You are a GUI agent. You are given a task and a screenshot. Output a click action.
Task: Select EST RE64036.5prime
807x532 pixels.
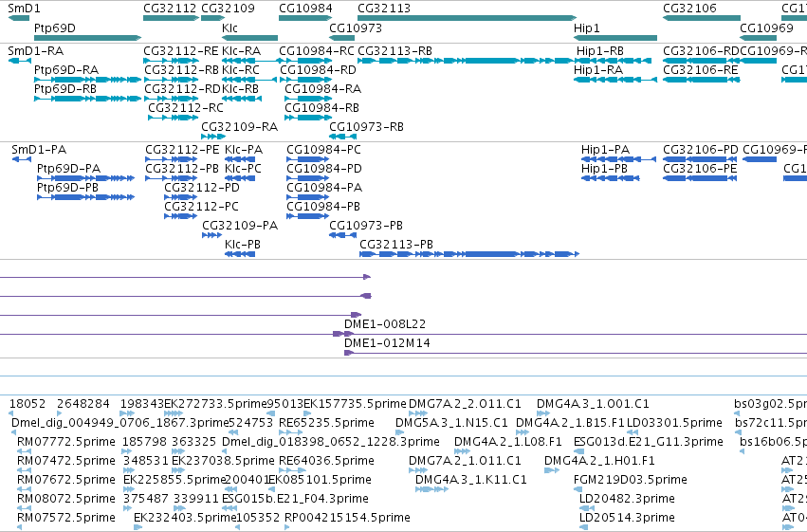[326, 461]
